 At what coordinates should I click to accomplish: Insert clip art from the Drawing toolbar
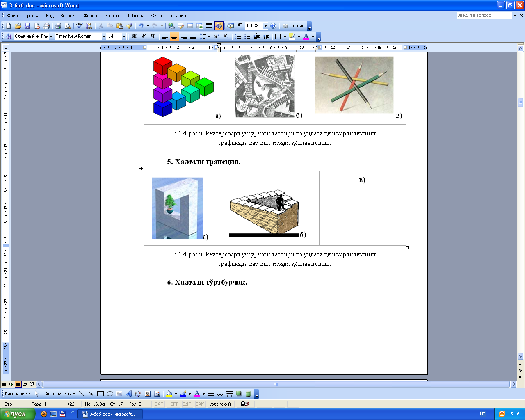pyautogui.click(x=147, y=394)
